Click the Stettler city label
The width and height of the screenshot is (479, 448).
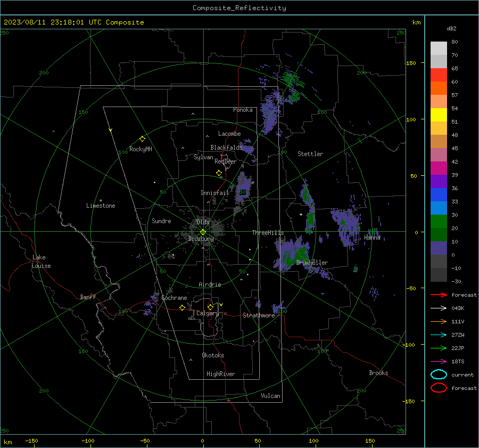click(x=310, y=154)
